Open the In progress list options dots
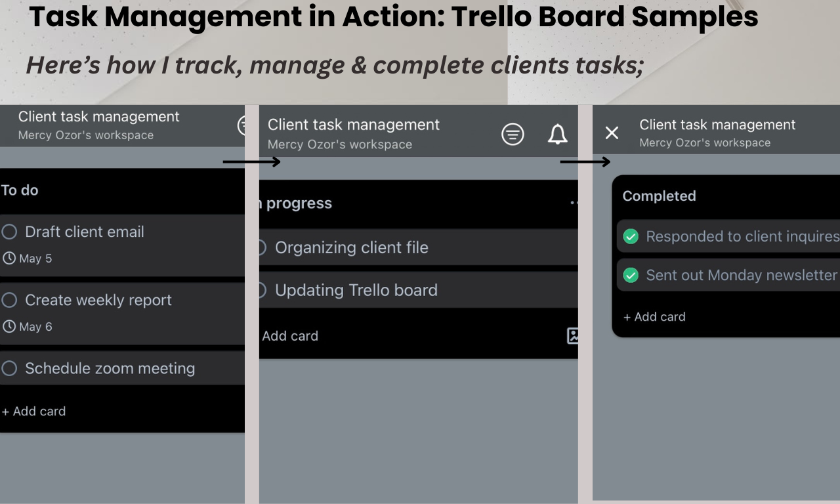 [x=574, y=203]
